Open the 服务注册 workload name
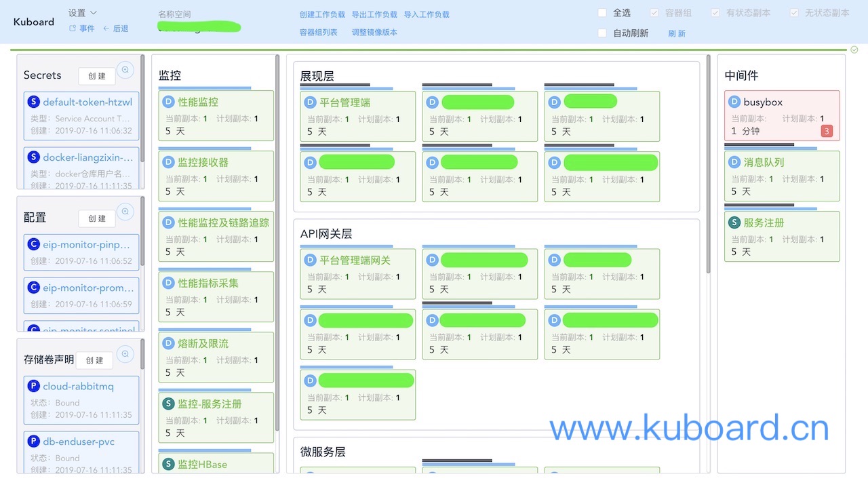This screenshot has height=487, width=868. [x=764, y=222]
